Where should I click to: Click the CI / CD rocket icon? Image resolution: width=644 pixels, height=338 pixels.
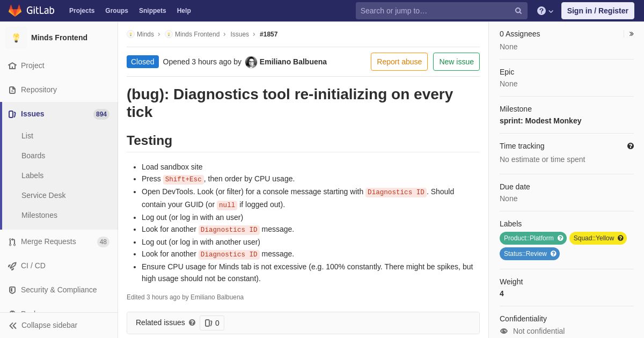tap(12, 266)
